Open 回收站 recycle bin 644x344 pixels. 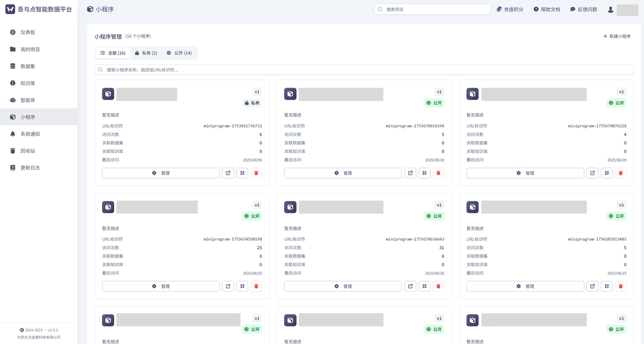pos(28,151)
